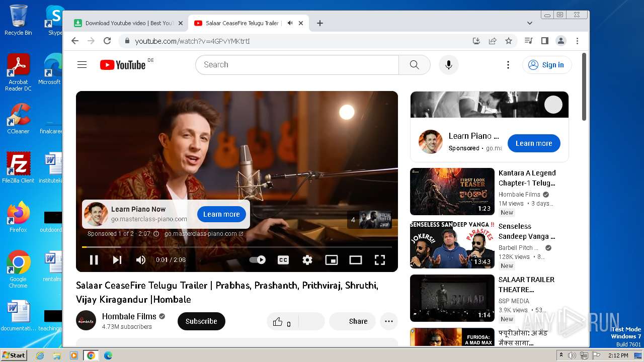Install app icon in address bar
The image size is (644, 362).
476,41
